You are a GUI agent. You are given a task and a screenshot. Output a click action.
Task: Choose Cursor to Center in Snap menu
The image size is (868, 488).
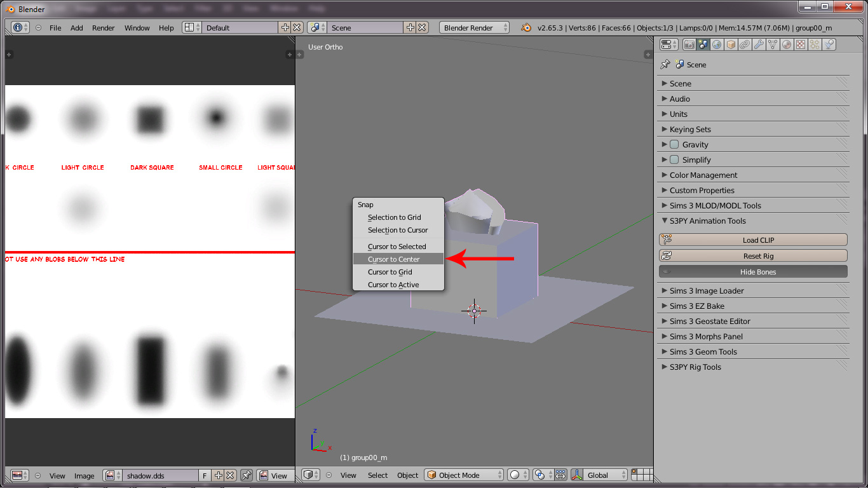point(394,259)
